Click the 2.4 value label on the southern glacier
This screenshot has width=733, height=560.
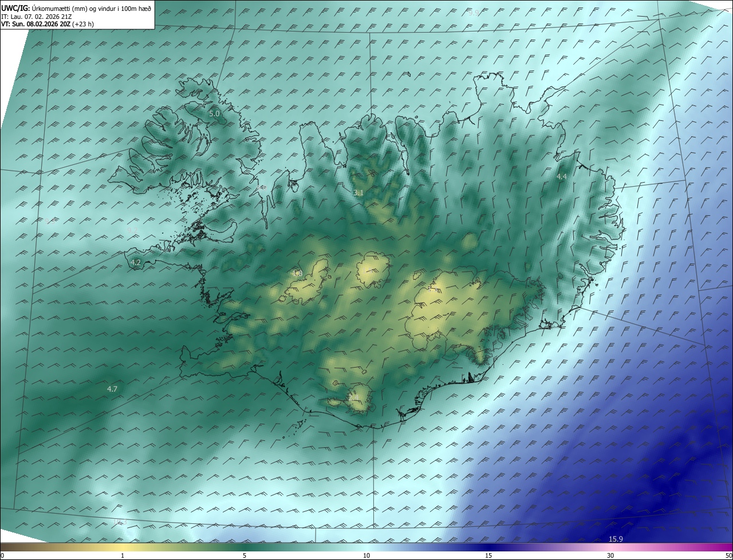(354, 397)
